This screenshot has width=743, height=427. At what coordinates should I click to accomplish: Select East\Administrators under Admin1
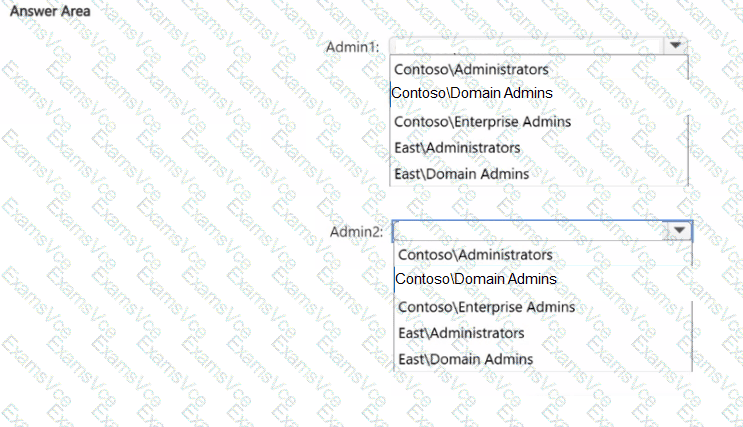(458, 148)
